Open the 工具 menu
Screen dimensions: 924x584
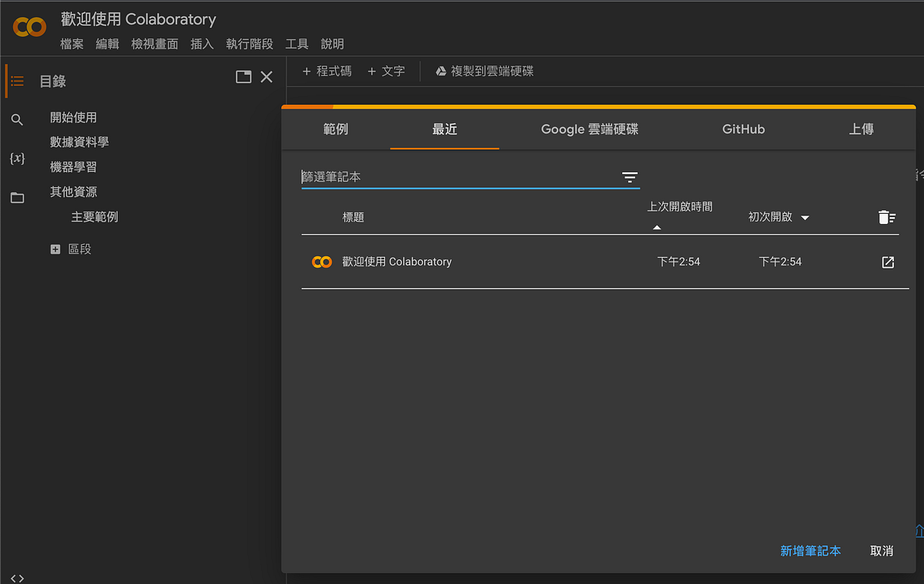[296, 44]
